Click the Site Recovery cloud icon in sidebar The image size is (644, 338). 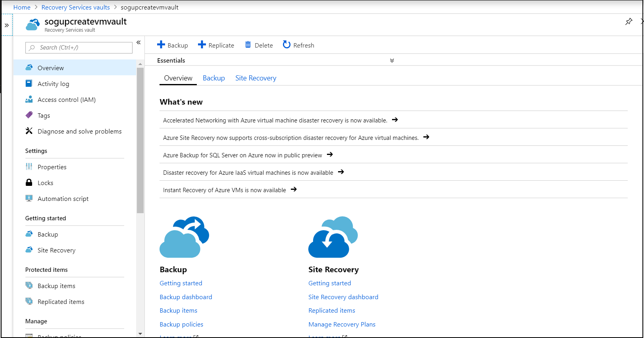coord(29,250)
